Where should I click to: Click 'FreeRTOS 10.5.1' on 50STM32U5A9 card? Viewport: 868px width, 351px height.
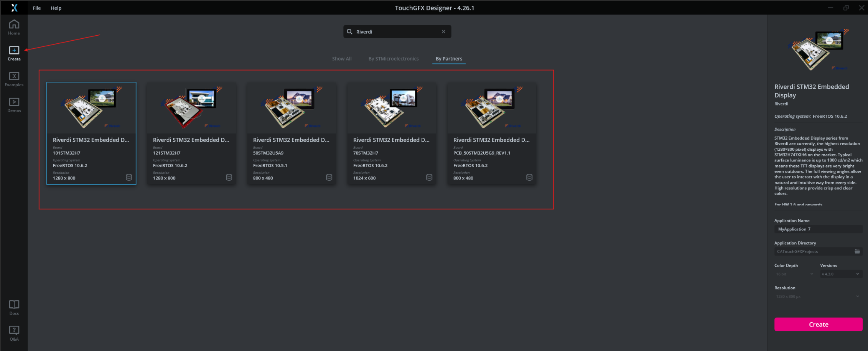pyautogui.click(x=270, y=165)
